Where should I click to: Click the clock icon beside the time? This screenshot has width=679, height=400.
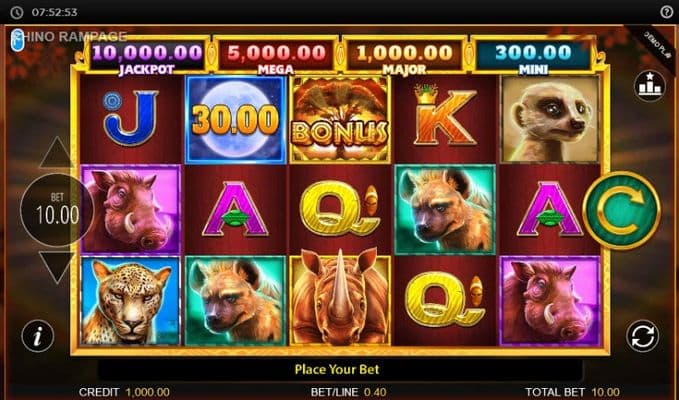point(16,12)
